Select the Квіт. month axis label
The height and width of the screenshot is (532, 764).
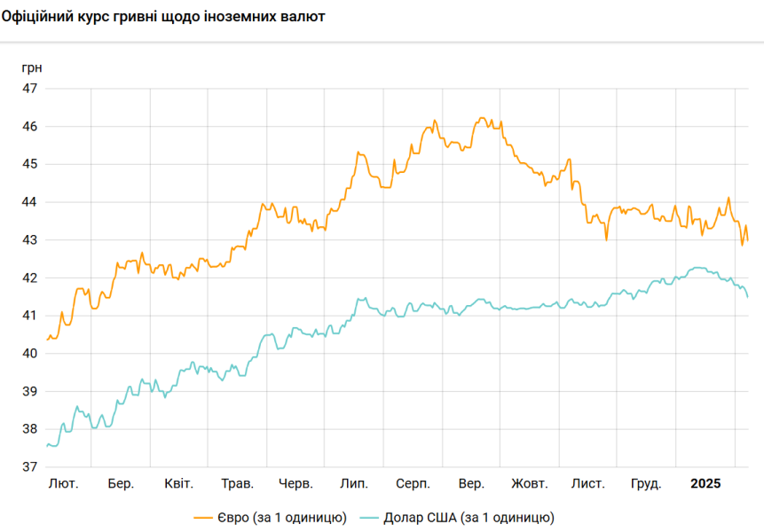click(179, 484)
